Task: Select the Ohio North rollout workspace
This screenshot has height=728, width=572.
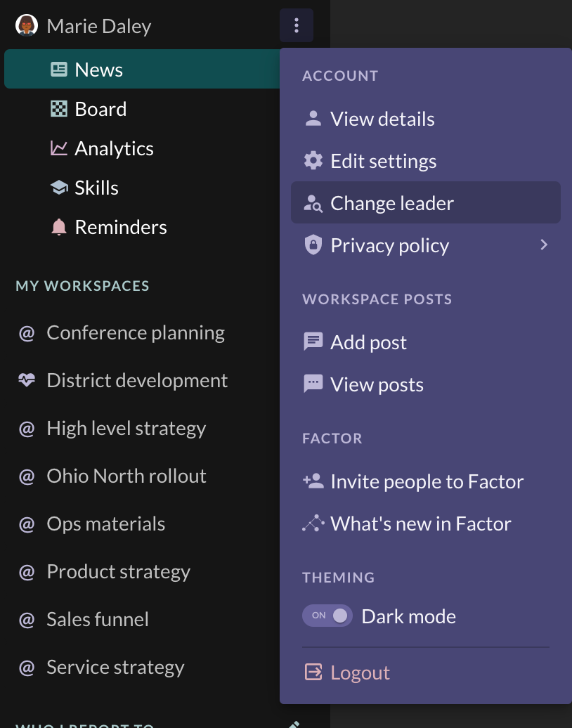Action: pos(126,475)
